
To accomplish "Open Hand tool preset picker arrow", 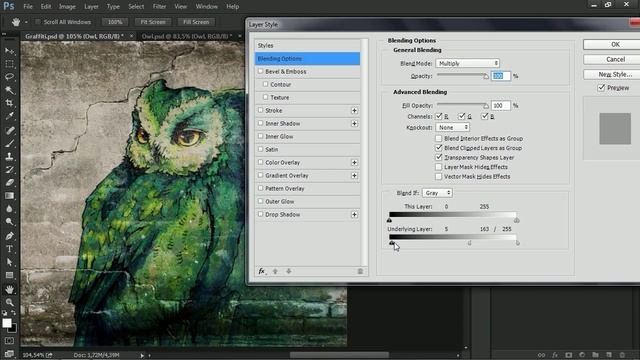I will coord(26,22).
